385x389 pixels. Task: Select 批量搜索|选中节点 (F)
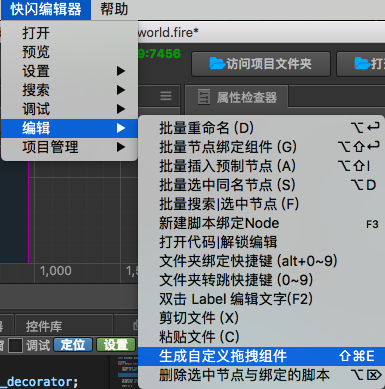(262, 204)
